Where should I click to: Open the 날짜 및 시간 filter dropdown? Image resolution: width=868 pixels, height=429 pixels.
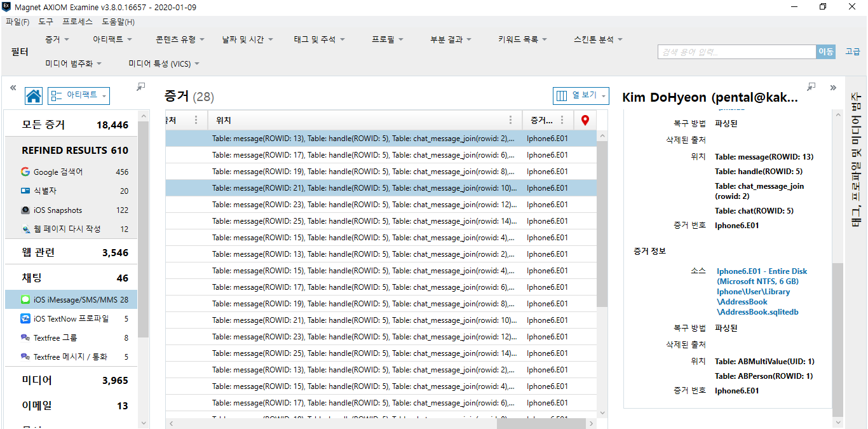[x=247, y=39]
